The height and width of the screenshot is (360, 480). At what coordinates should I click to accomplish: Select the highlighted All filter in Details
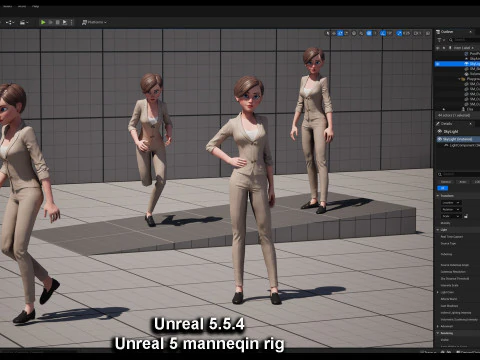pos(442,188)
